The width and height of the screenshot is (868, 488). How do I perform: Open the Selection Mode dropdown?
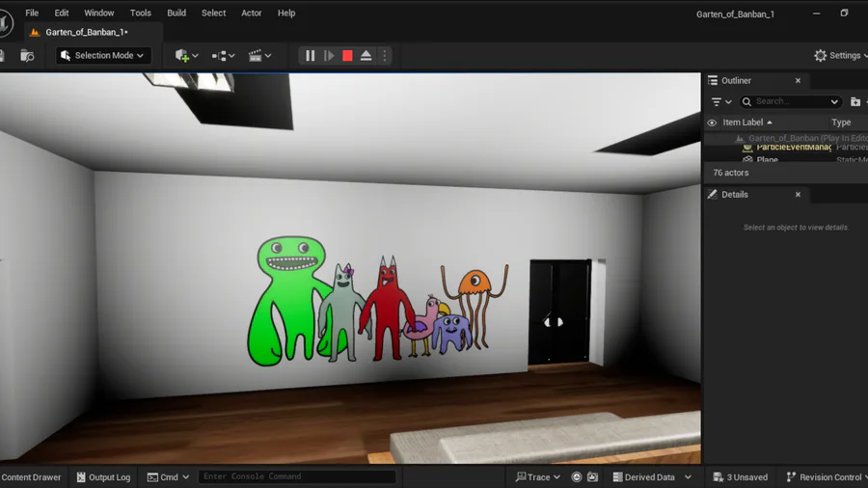tap(103, 55)
